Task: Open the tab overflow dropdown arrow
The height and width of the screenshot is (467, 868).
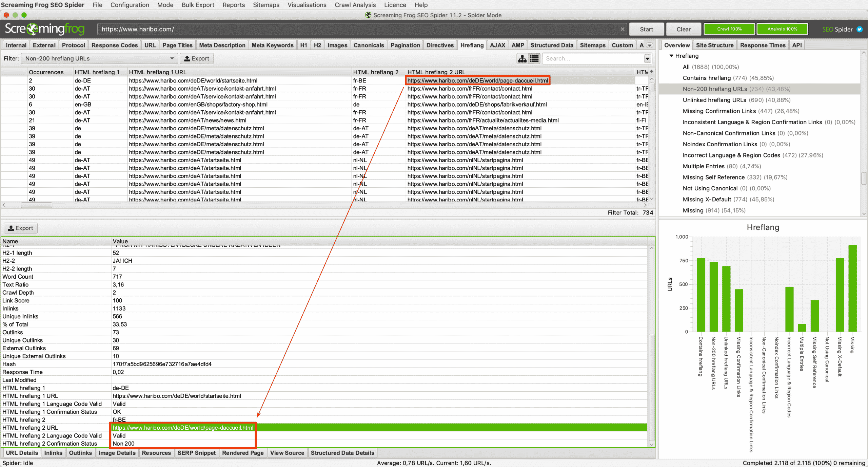Action: pyautogui.click(x=650, y=45)
